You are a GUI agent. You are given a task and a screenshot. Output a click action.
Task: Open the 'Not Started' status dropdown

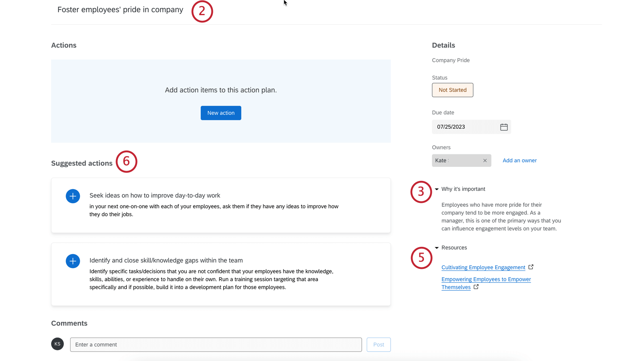click(x=452, y=90)
